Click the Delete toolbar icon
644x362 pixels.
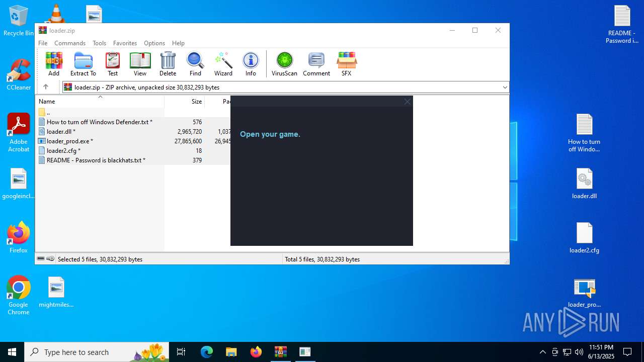[168, 64]
